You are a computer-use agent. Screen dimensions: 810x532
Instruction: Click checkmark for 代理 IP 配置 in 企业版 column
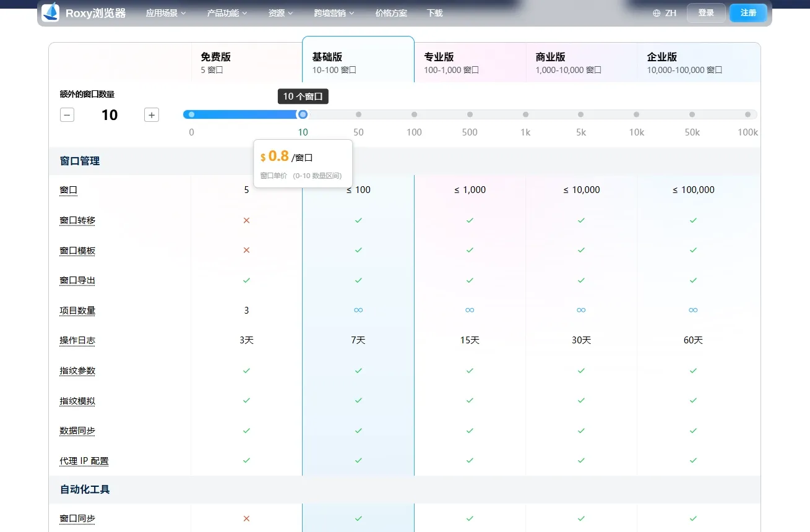pos(693,460)
